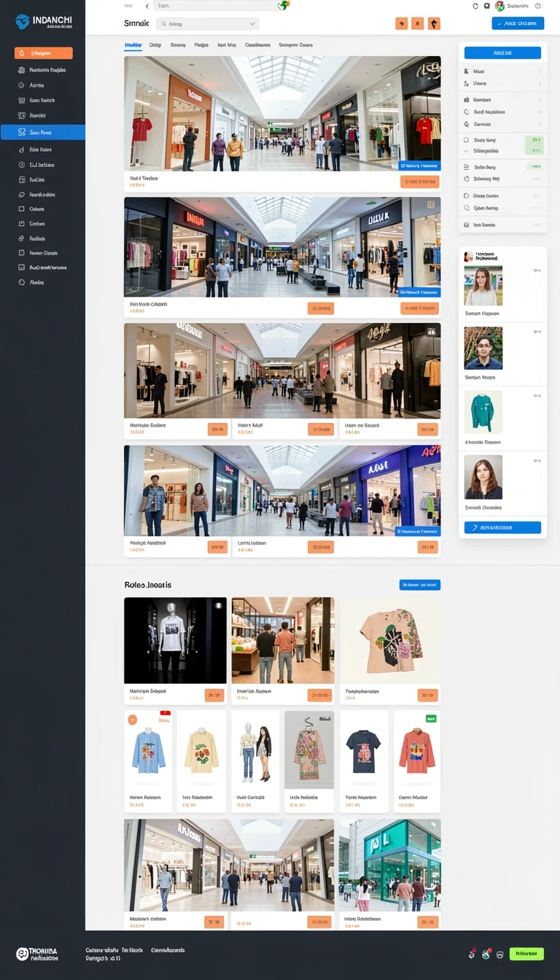Click the middle orange square icon in header
The height and width of the screenshot is (980, 560).
[417, 23]
